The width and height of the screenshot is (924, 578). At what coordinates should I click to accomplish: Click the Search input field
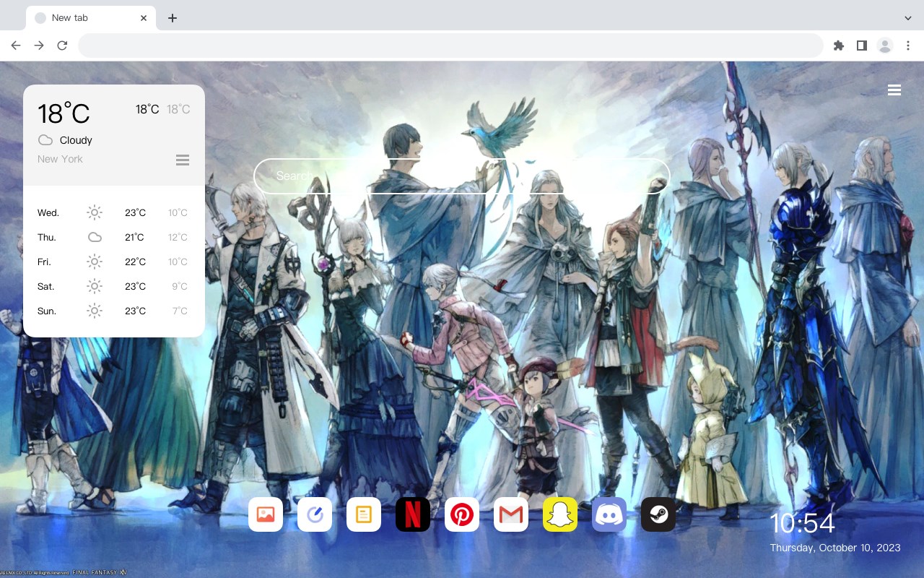[x=462, y=176]
